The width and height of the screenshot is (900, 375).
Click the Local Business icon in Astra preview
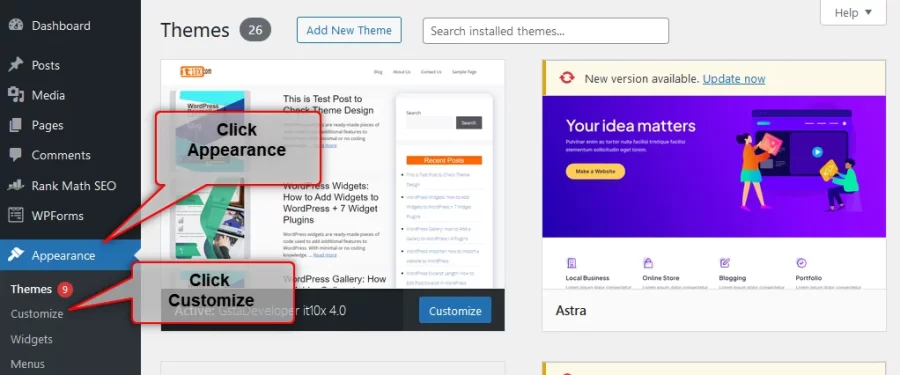click(571, 263)
